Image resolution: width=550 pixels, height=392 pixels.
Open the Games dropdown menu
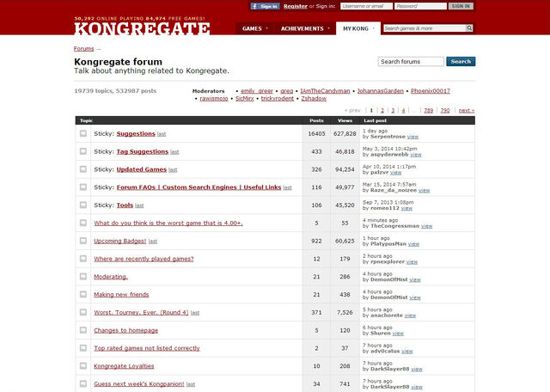click(x=254, y=28)
